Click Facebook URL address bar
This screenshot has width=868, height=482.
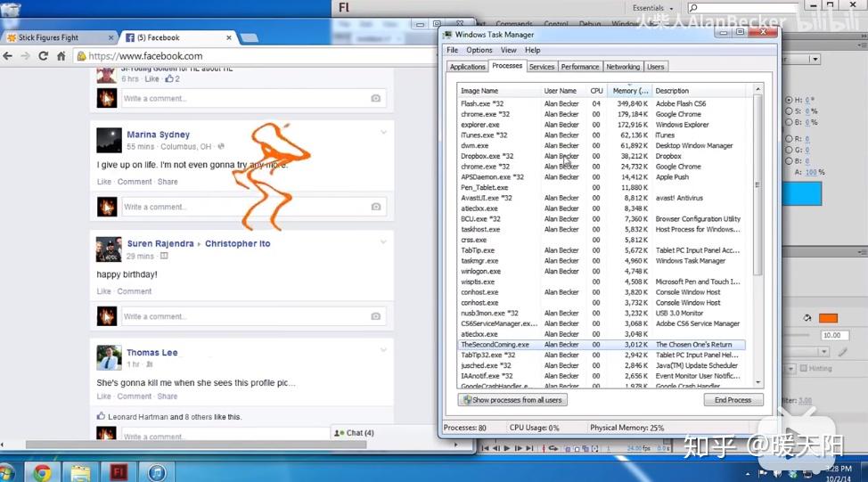[255, 56]
